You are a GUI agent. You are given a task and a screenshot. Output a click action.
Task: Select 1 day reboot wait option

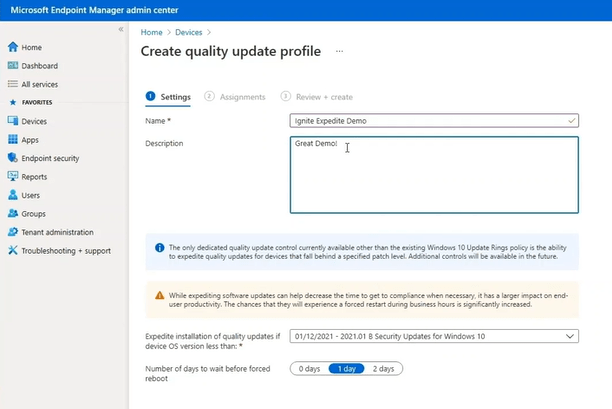click(x=347, y=368)
